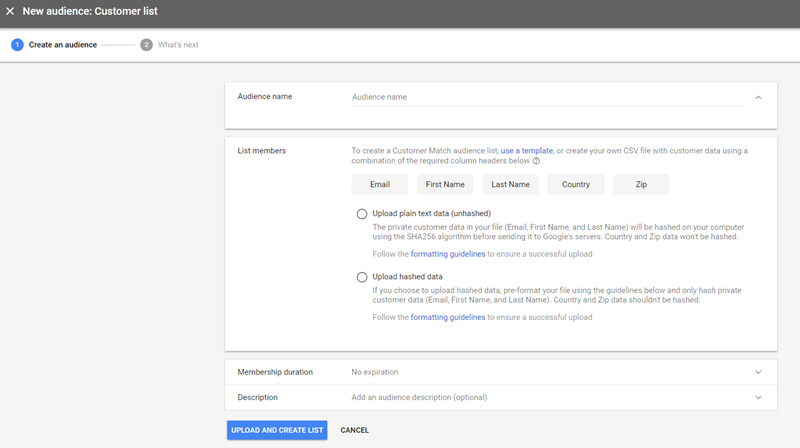Expand the Description section
The width and height of the screenshot is (800, 448).
click(758, 397)
